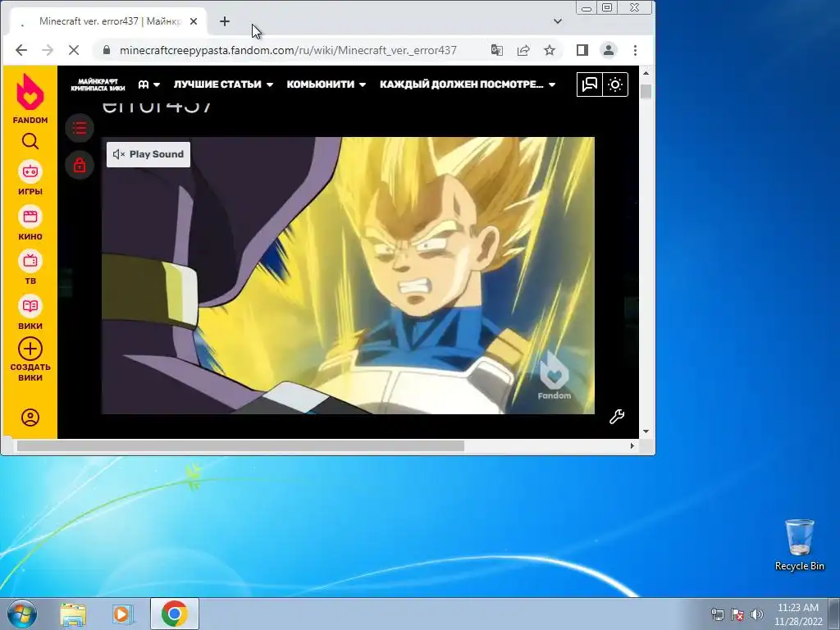Image resolution: width=840 pixels, height=630 pixels.
Task: Open the volume speaker tray icon
Action: coord(756,614)
